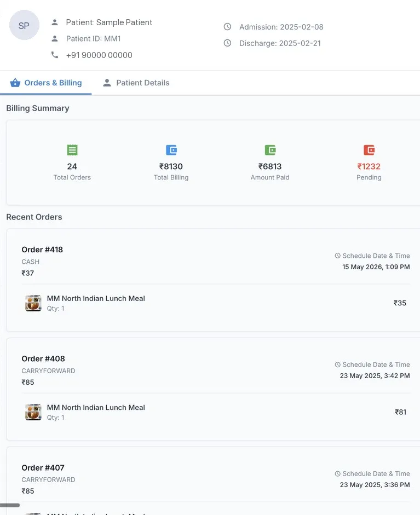Viewport: 420px width, 515px height.
Task: Click the clock icon next to Discharge
Action: [x=227, y=43]
